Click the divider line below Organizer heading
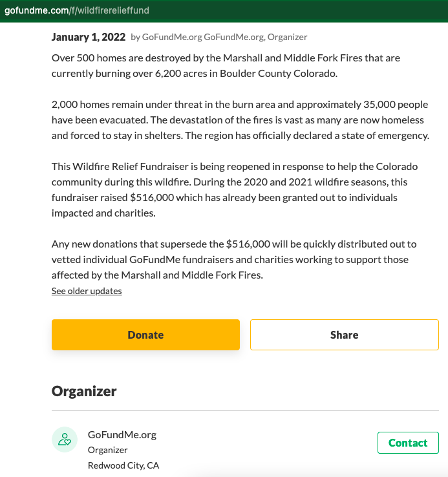The height and width of the screenshot is (477, 448). (x=245, y=410)
